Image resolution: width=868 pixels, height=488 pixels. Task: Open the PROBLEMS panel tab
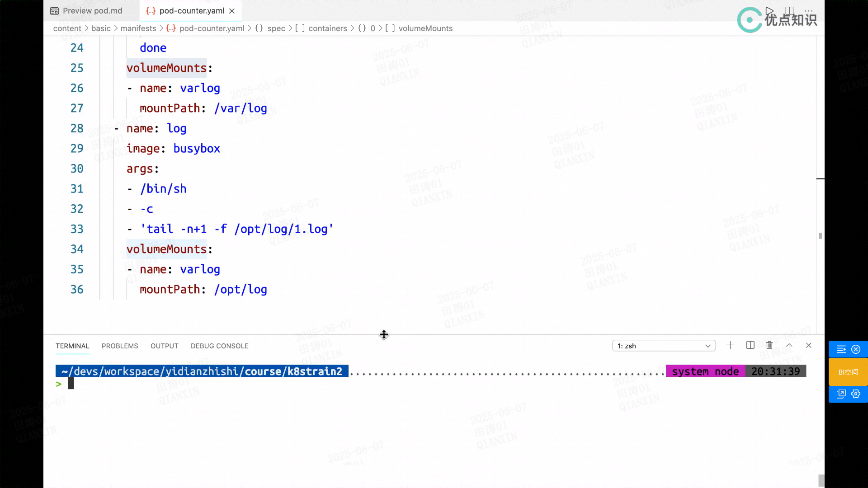(x=120, y=346)
